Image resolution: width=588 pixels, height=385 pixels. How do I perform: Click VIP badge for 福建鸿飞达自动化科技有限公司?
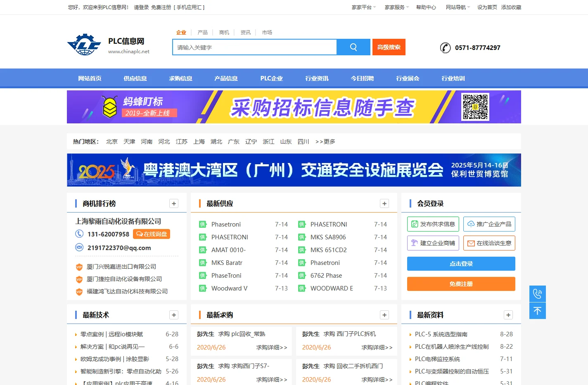click(x=79, y=292)
